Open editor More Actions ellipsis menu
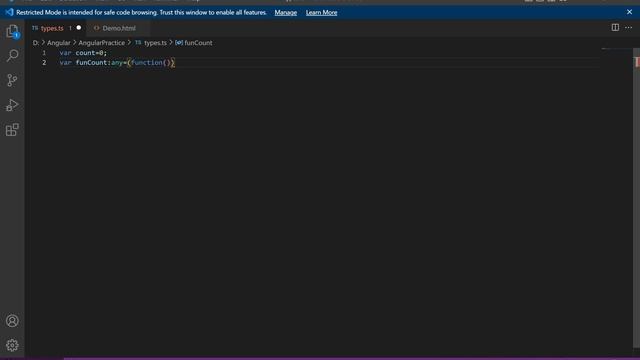 pos(629,27)
